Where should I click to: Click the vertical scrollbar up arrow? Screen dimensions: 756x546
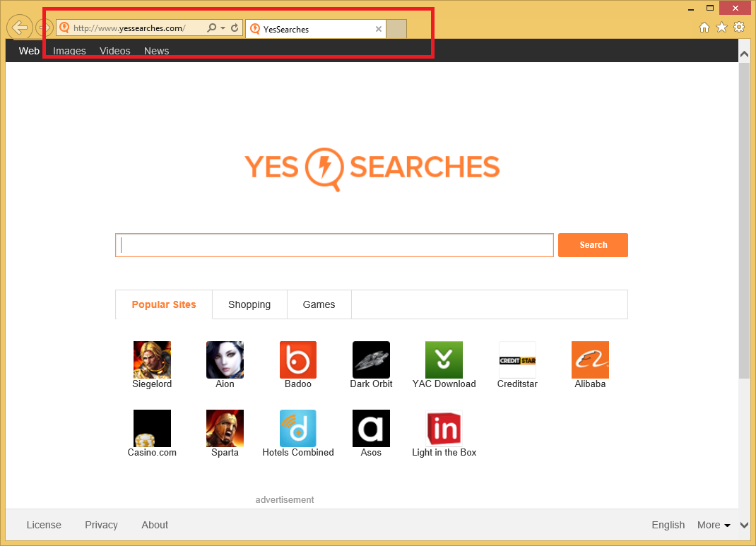(744, 52)
